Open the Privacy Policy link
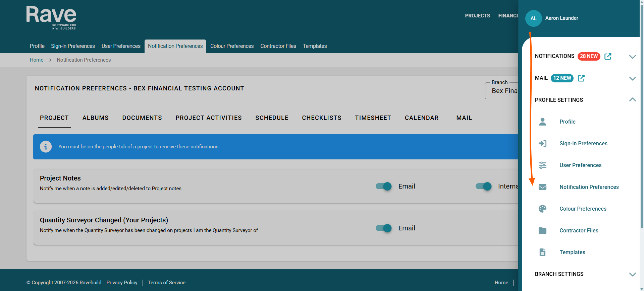Screen dimensions: 644x291 [x=122, y=283]
